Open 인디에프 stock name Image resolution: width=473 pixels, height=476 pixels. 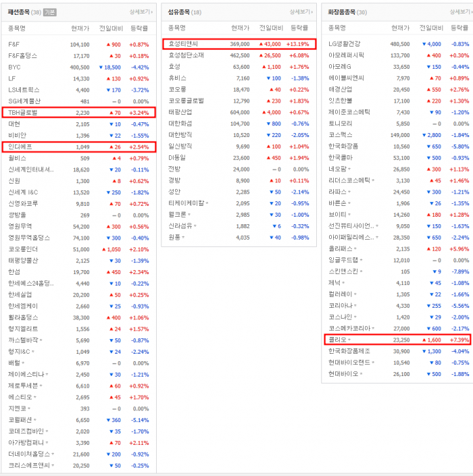(20, 147)
